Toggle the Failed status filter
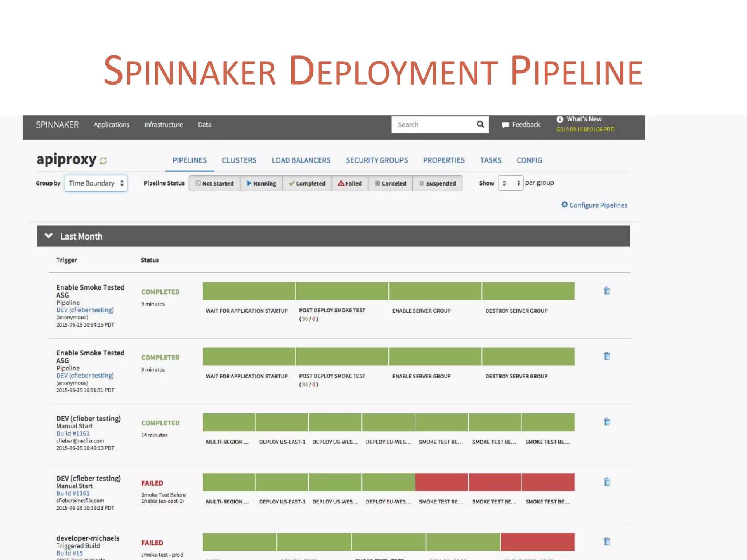The image size is (747, 560). (x=350, y=183)
